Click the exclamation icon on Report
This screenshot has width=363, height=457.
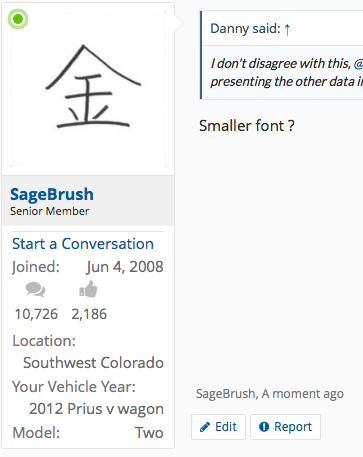(264, 427)
